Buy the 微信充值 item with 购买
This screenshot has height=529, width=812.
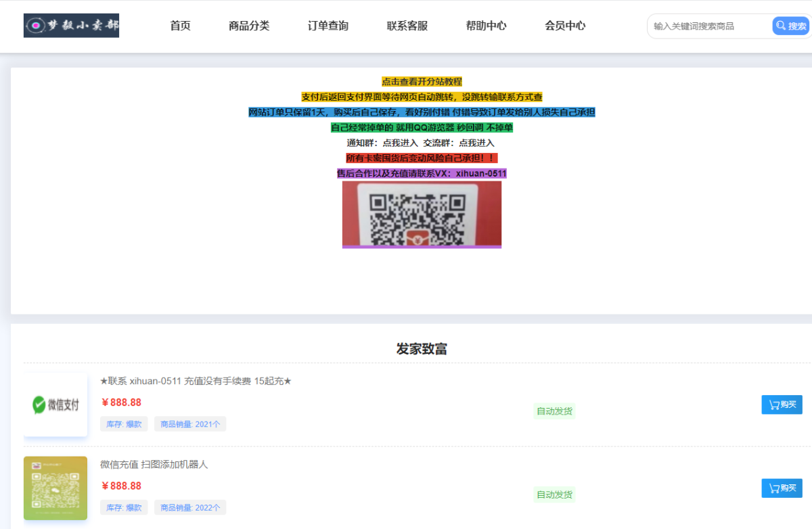tap(782, 488)
